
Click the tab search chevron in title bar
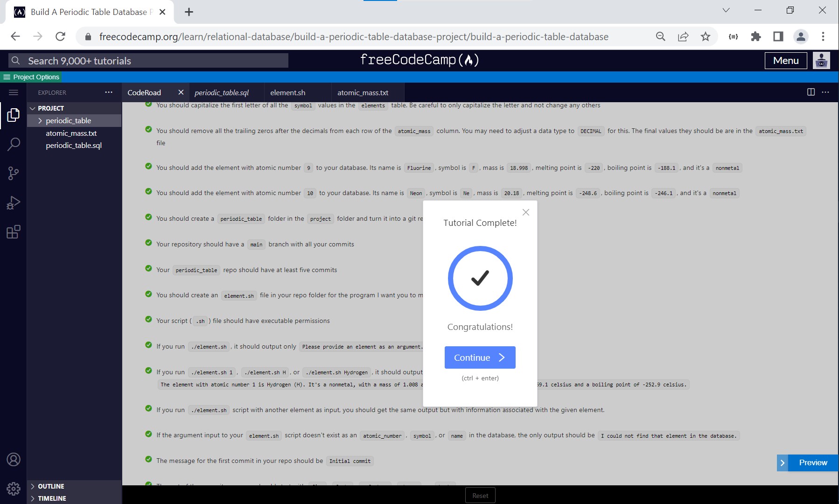click(726, 10)
